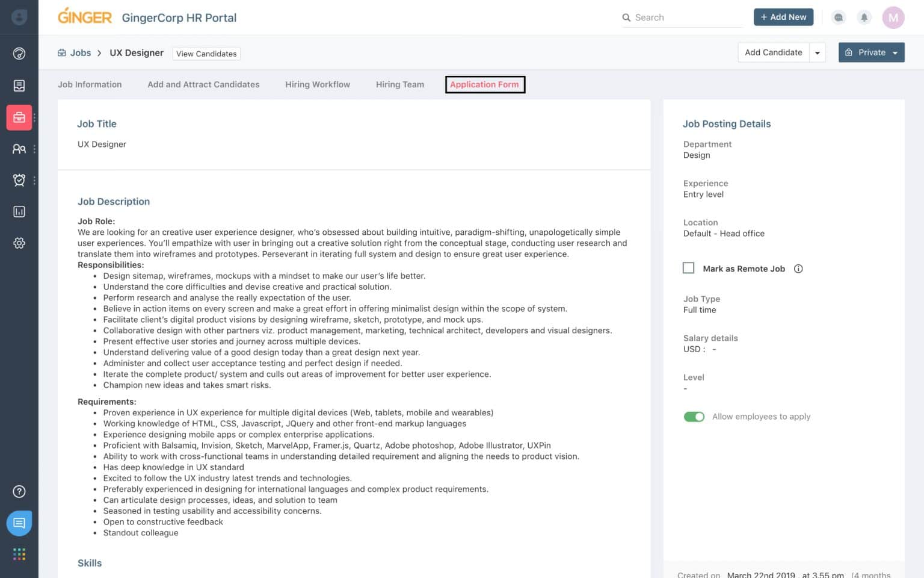Image resolution: width=924 pixels, height=578 pixels.
Task: Click the Remote Job info icon
Action: 798,269
